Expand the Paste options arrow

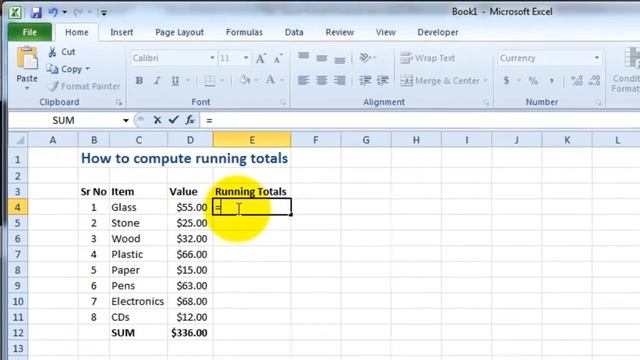(x=27, y=88)
